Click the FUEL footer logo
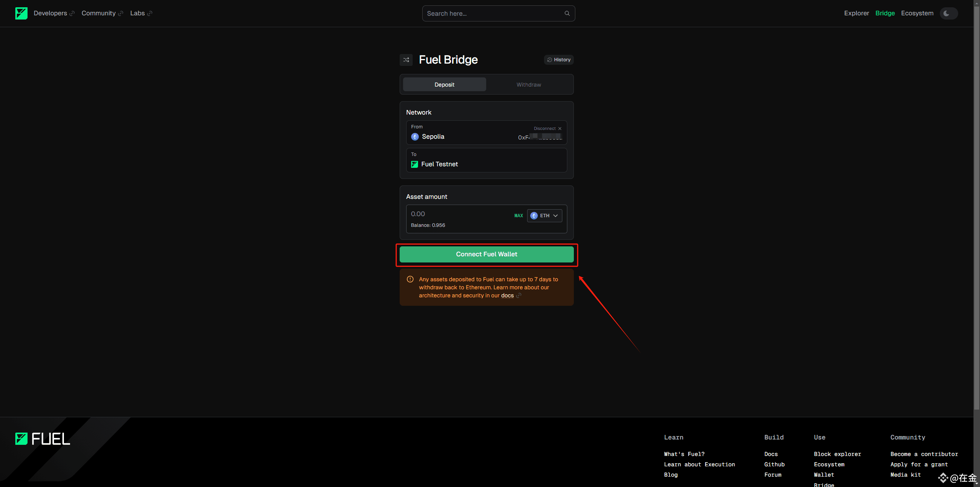Viewport: 980px width, 487px height. tap(43, 439)
